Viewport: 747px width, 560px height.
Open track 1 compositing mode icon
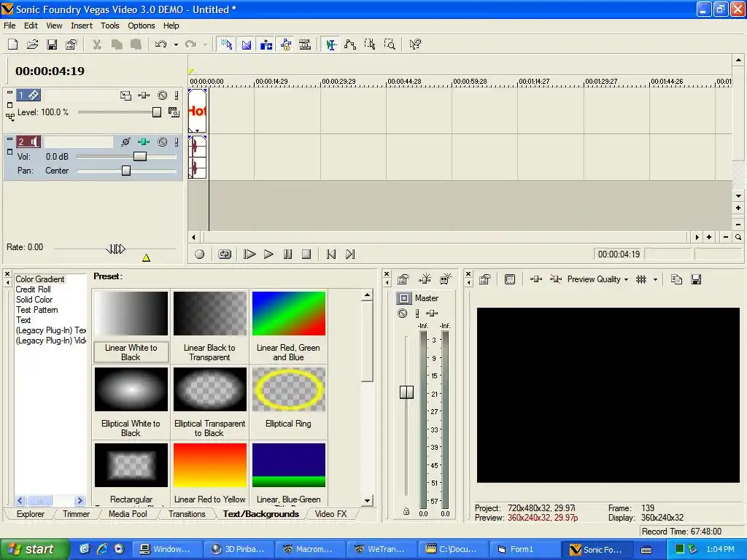pyautogui.click(x=125, y=96)
